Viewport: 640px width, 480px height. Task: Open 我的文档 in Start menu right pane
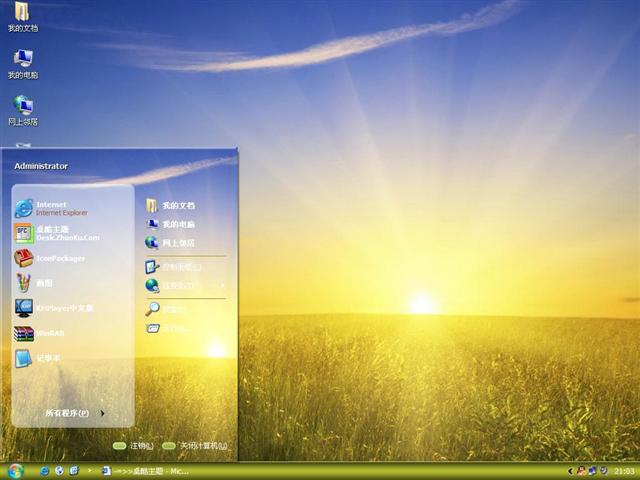170,205
